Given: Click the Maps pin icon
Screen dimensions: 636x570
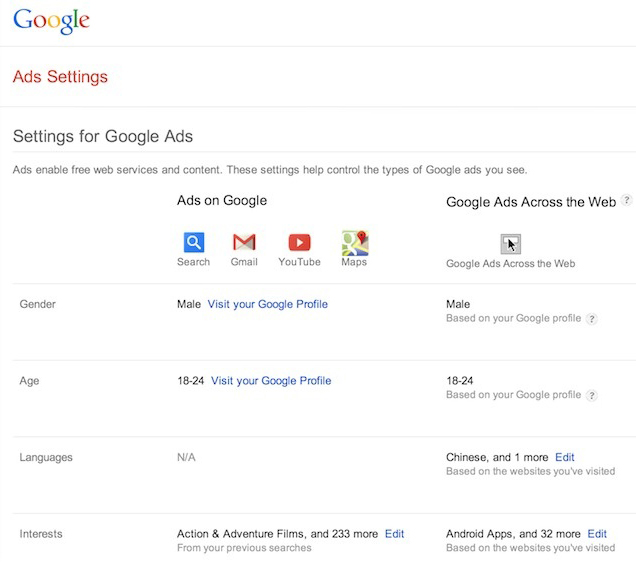Looking at the screenshot, I should [355, 243].
